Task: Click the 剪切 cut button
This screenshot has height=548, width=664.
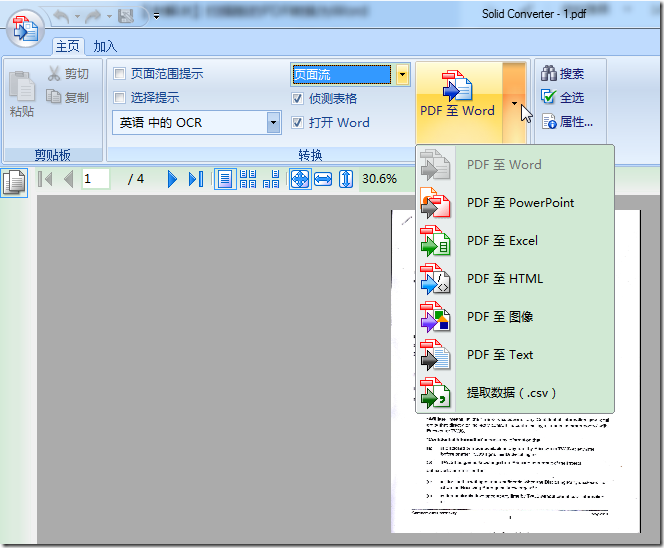Action: point(68,74)
